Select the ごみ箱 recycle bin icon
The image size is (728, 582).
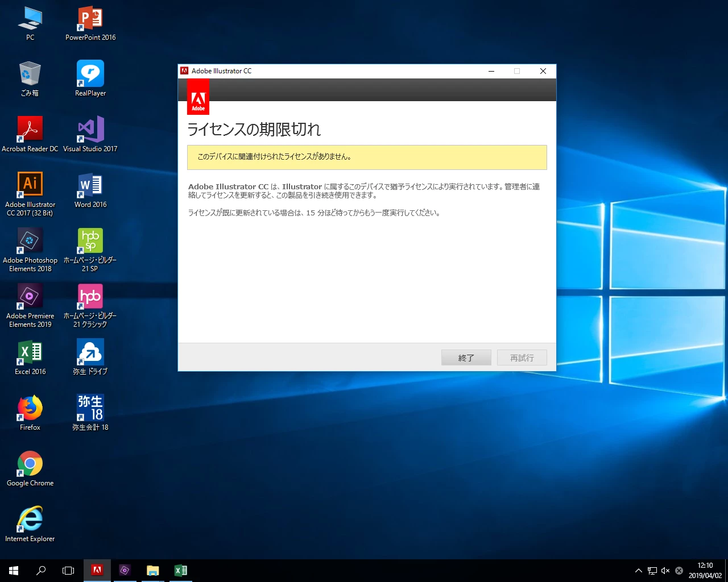(x=30, y=79)
